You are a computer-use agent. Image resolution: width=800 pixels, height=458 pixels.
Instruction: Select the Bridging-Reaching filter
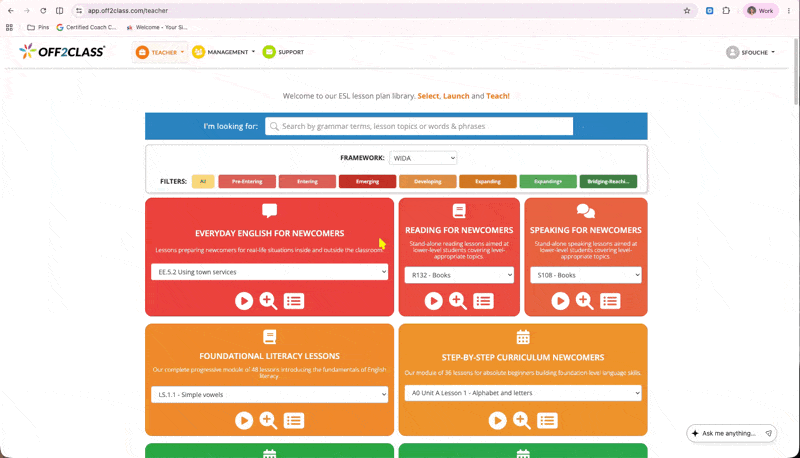click(x=608, y=182)
